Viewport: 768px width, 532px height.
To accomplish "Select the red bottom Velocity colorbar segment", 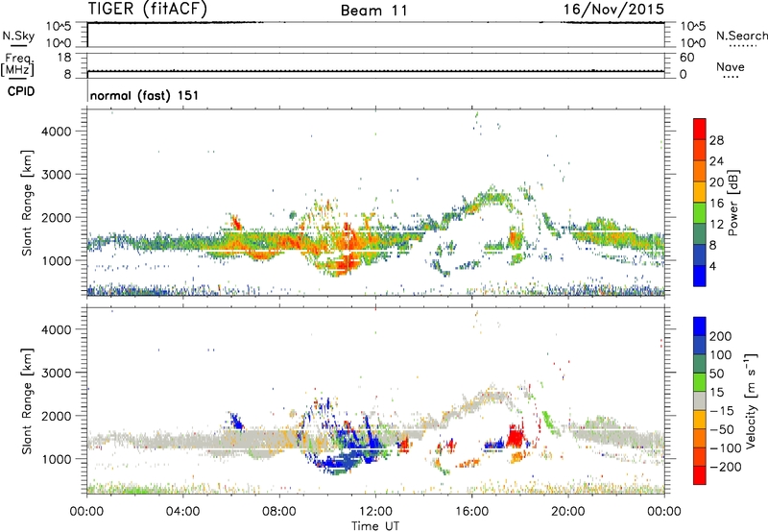I will [700, 475].
